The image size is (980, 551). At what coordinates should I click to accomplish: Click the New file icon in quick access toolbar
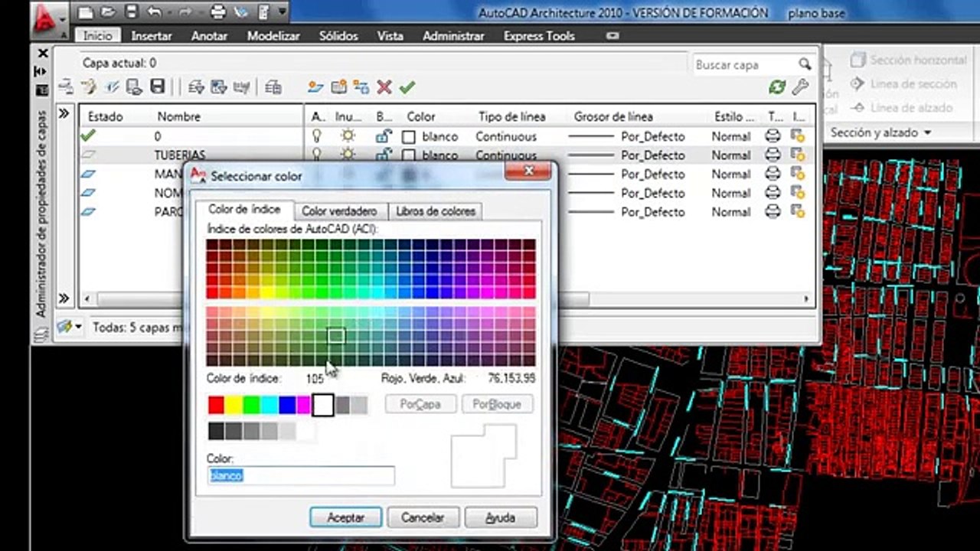point(86,12)
